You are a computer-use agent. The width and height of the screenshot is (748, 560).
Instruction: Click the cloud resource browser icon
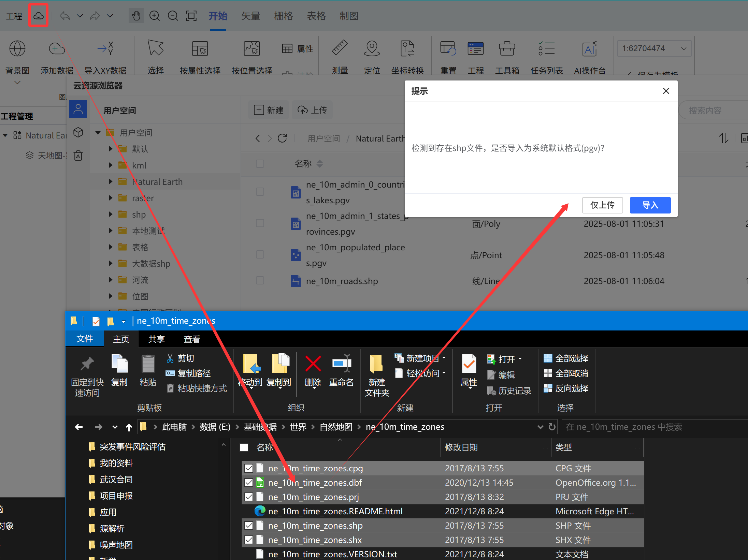click(38, 16)
